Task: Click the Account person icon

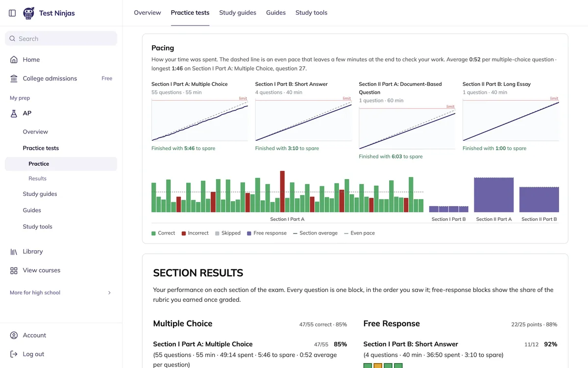Action: (x=14, y=336)
